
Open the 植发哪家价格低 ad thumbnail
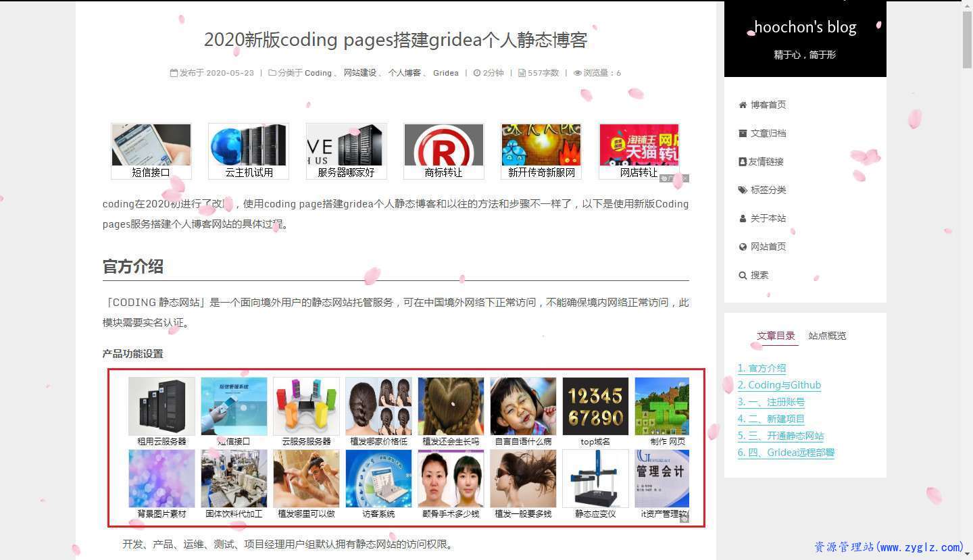(x=378, y=411)
